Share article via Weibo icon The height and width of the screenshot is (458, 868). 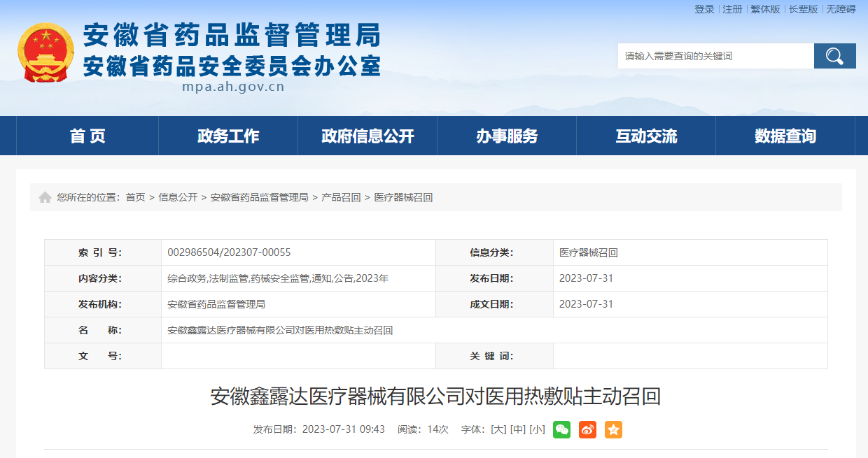tap(587, 430)
